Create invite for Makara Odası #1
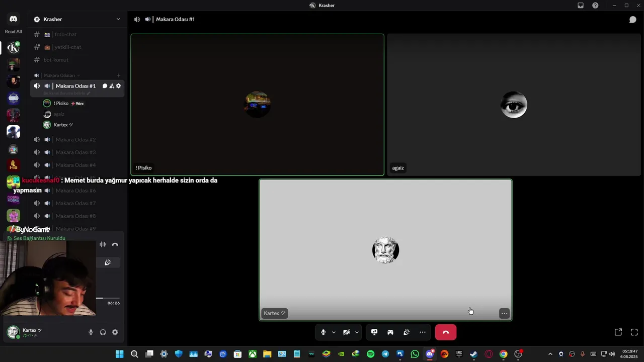 click(112, 86)
